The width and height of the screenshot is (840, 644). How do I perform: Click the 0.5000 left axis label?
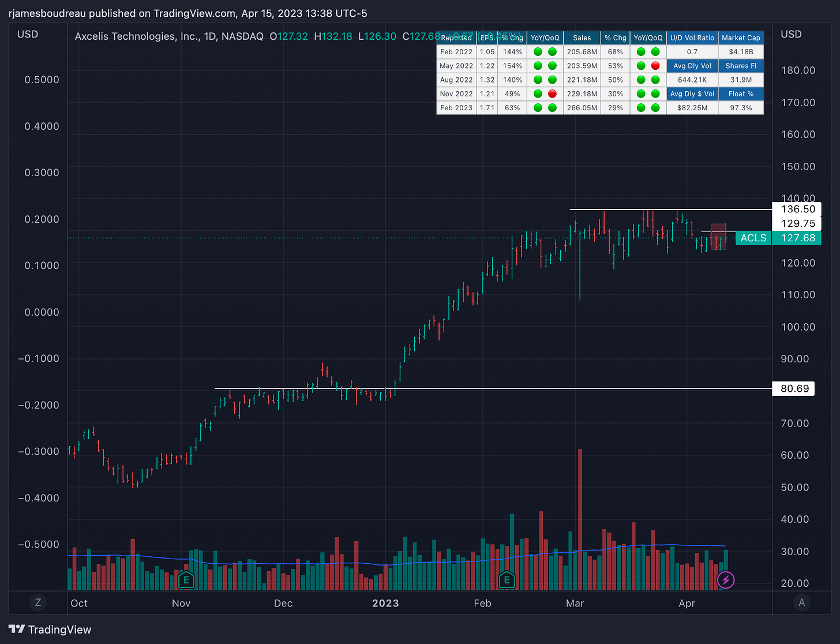[42, 80]
